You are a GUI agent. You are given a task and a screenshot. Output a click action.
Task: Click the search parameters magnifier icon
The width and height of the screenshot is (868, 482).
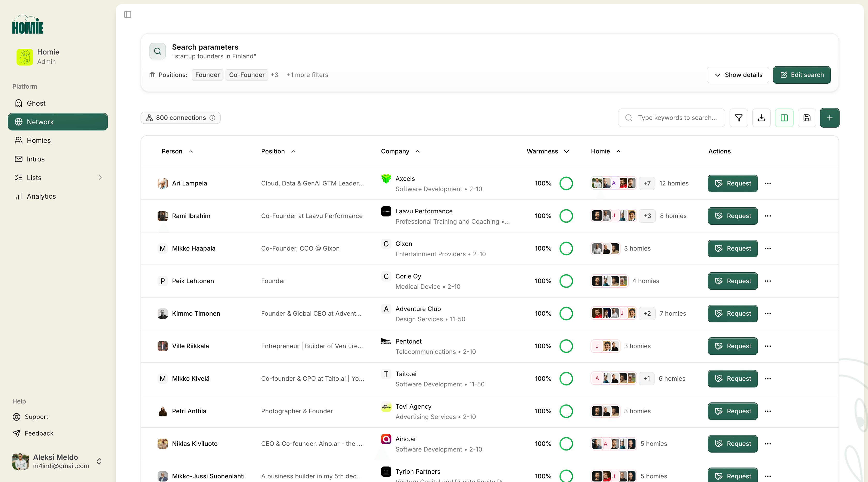click(157, 51)
